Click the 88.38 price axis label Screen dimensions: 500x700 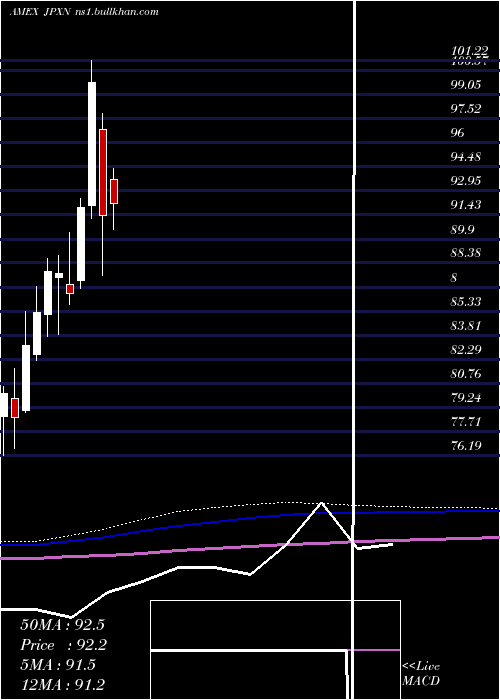(466, 253)
